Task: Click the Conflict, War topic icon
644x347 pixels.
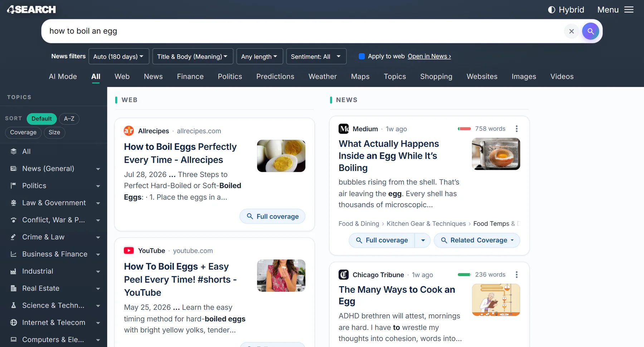Action: pos(14,220)
